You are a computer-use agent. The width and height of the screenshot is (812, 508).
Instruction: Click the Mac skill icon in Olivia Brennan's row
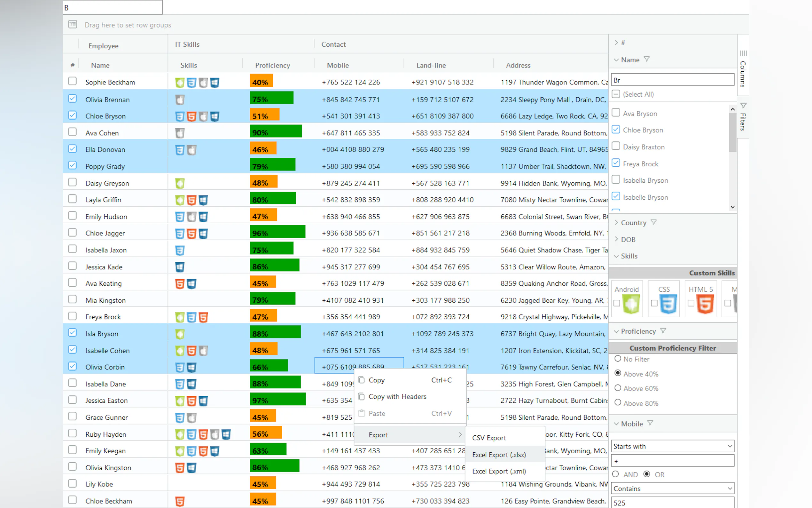click(180, 99)
